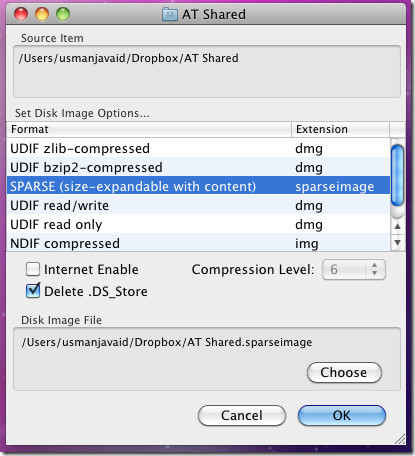Viewport: 415px width, 456px height.
Task: Uncheck the Delete .DS_Store checkbox
Action: [x=33, y=291]
